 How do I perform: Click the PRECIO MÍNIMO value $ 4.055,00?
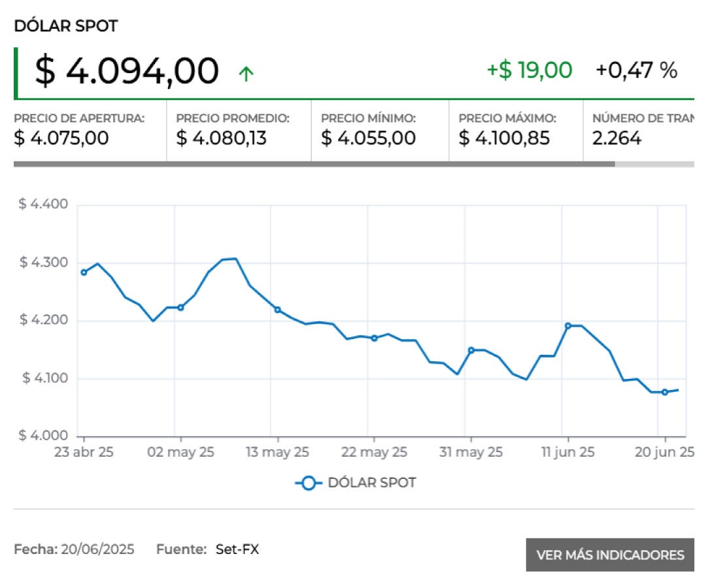368,139
